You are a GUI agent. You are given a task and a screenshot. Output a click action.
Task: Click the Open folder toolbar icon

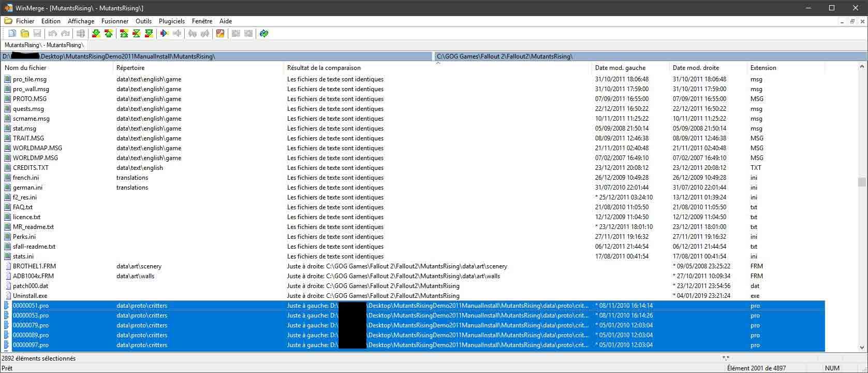tap(24, 34)
